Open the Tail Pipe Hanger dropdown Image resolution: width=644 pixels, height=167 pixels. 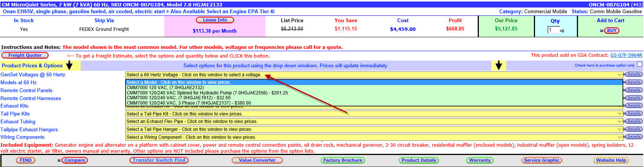tap(374, 129)
